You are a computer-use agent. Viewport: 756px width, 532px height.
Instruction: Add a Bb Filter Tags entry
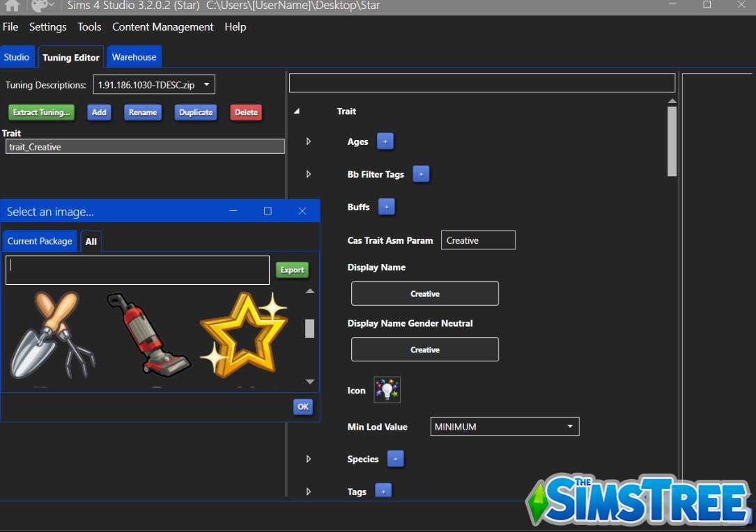(x=421, y=174)
